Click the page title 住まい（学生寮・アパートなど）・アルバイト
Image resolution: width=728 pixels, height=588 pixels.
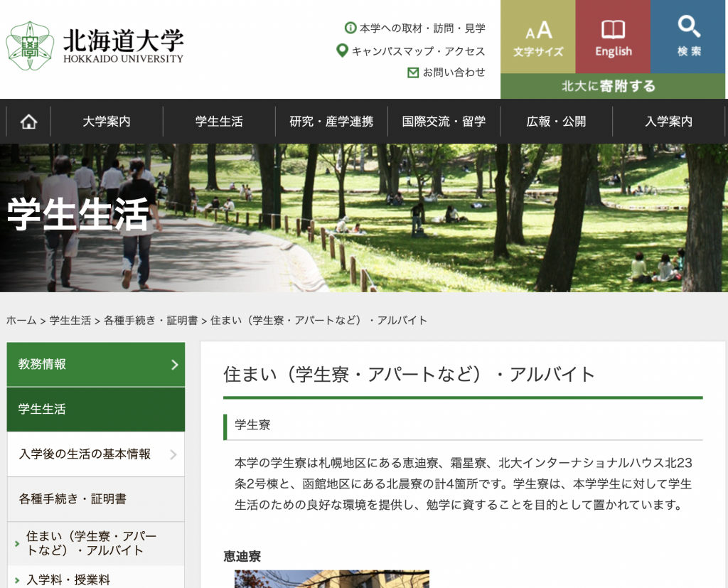tap(409, 375)
